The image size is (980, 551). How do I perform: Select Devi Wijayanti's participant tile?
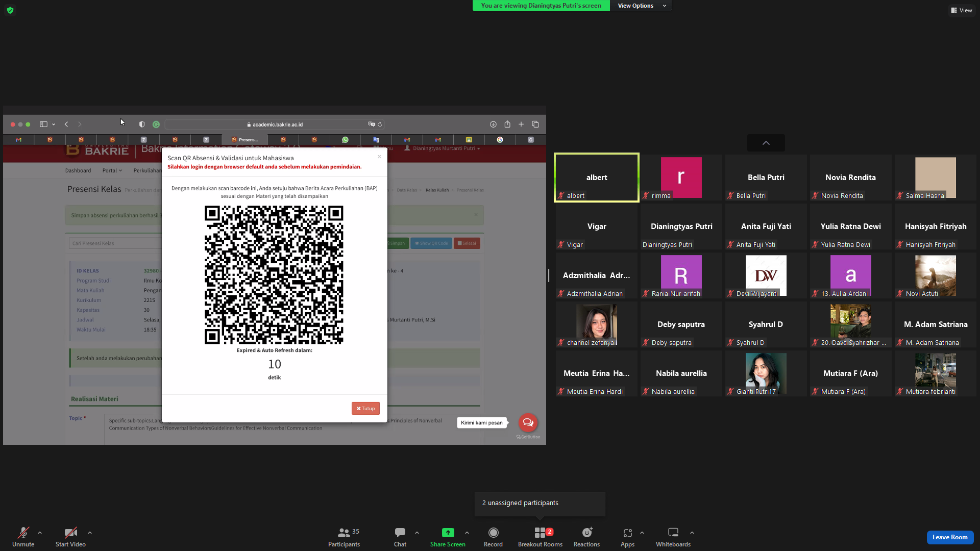click(766, 275)
